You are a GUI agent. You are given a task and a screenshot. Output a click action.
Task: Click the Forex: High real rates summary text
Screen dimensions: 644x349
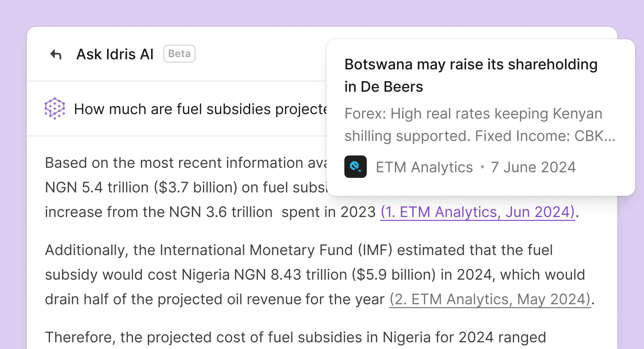point(480,125)
